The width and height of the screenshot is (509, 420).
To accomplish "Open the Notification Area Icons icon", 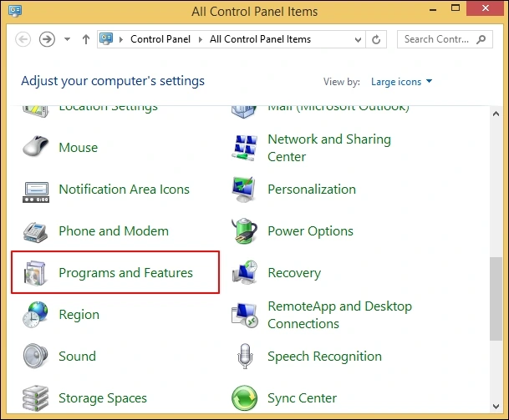I will point(36,192).
